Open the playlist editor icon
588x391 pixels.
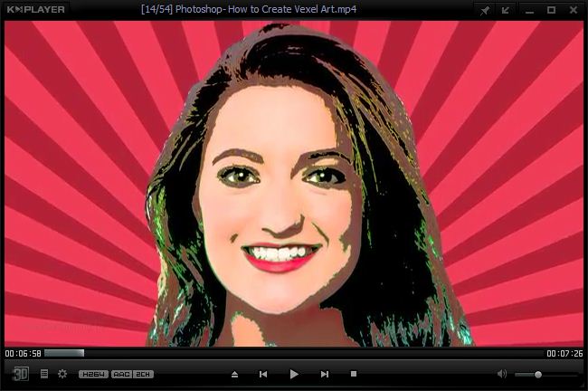[44, 374]
